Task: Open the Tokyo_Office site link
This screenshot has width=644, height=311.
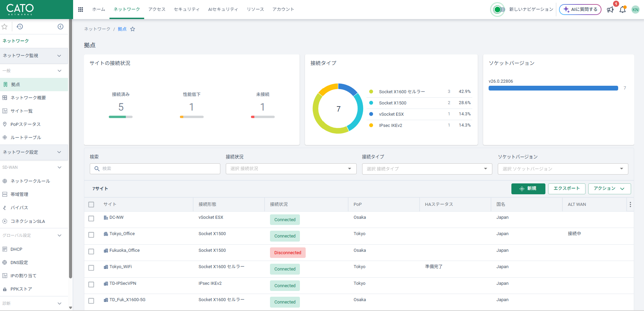Action: point(122,234)
